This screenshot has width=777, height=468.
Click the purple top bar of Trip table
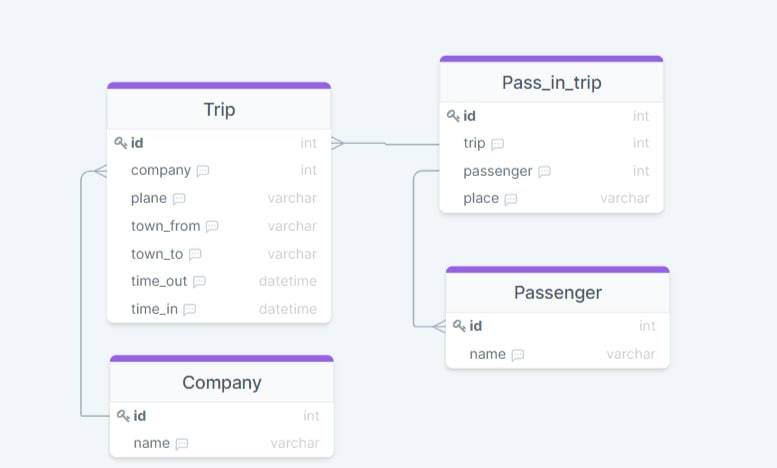[219, 86]
